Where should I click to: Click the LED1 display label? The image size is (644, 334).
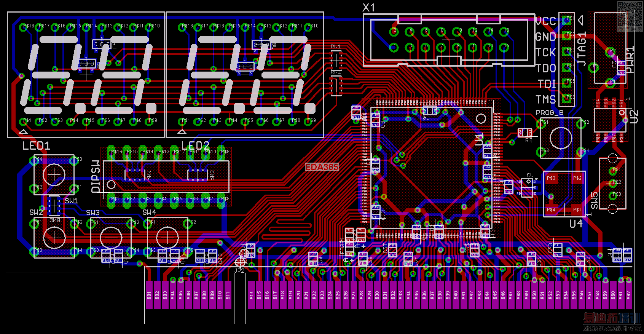tap(36, 146)
